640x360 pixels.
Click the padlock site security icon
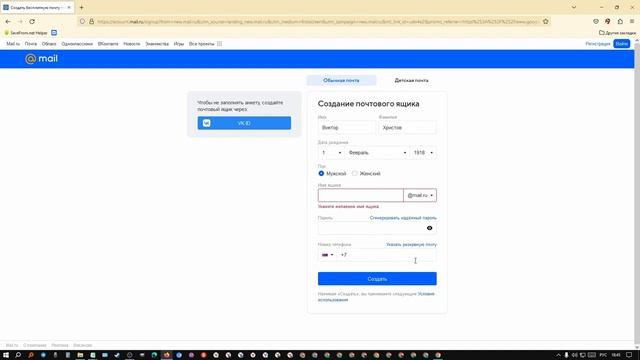[x=91, y=21]
